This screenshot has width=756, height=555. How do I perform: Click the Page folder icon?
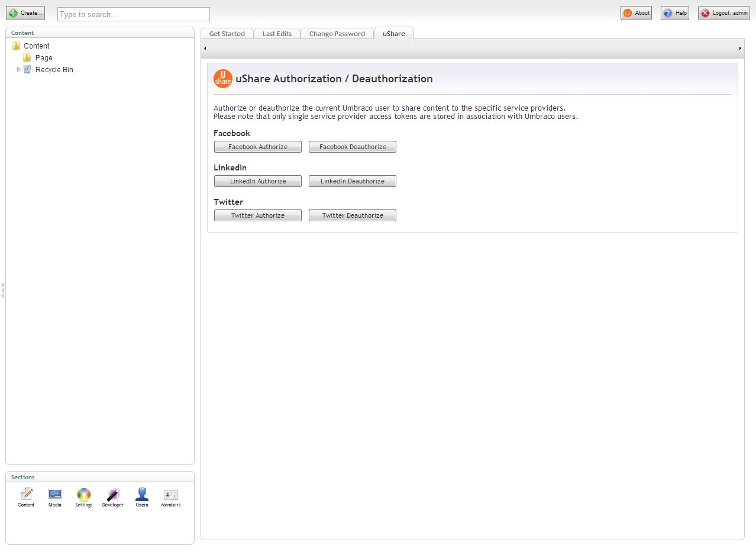point(27,57)
